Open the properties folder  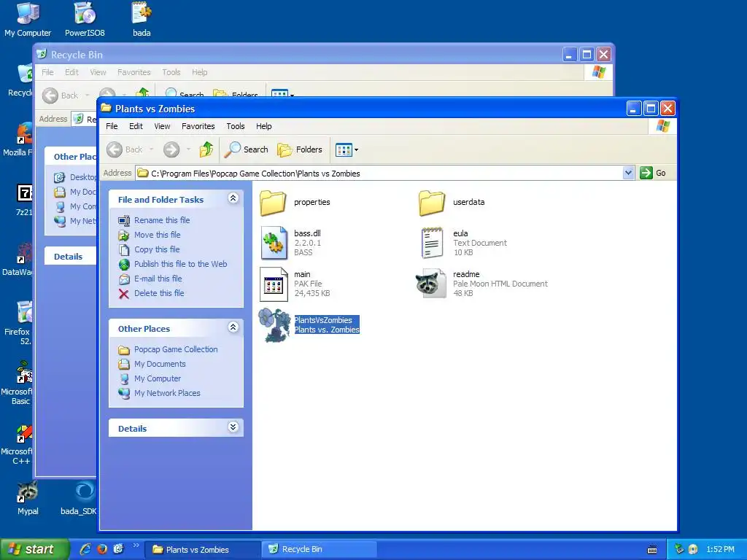click(x=273, y=203)
